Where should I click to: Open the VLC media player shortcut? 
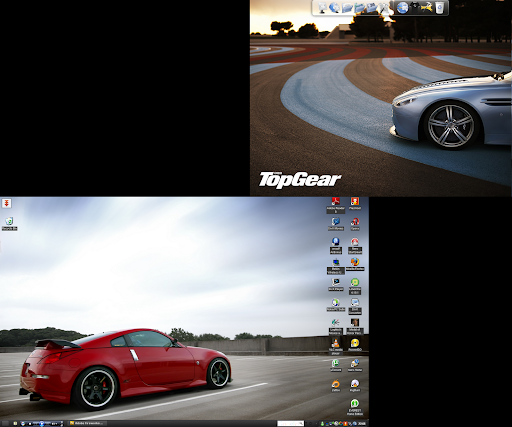click(335, 346)
